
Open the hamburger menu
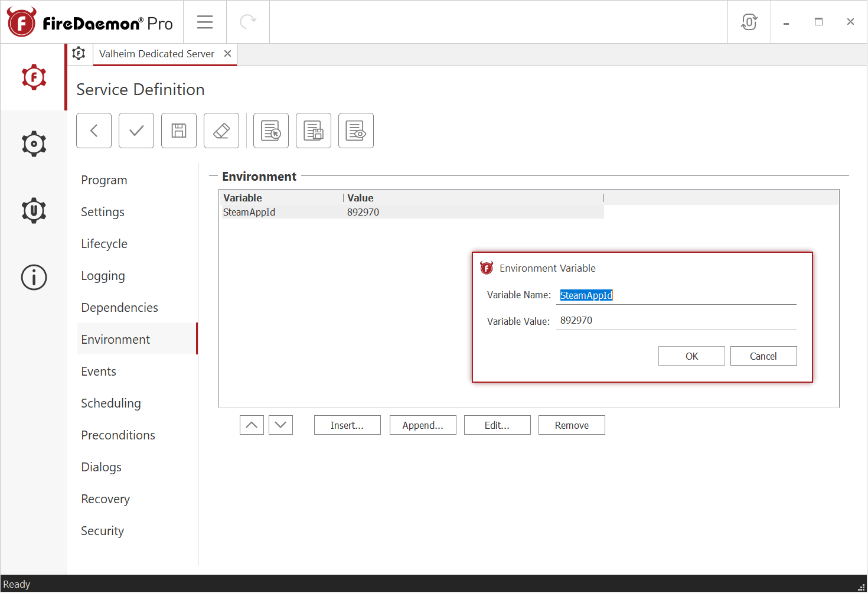click(205, 22)
